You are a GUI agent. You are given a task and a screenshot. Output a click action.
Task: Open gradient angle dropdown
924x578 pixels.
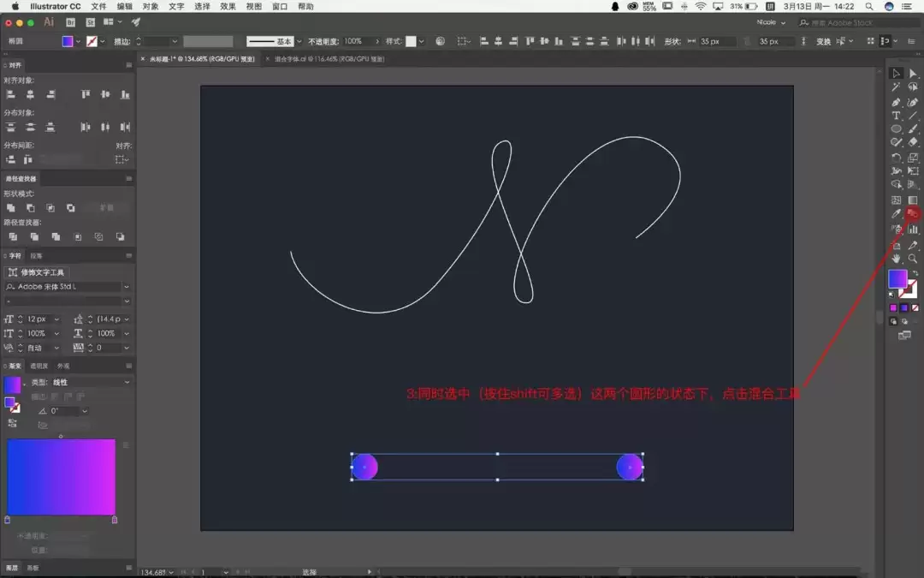[x=84, y=411]
